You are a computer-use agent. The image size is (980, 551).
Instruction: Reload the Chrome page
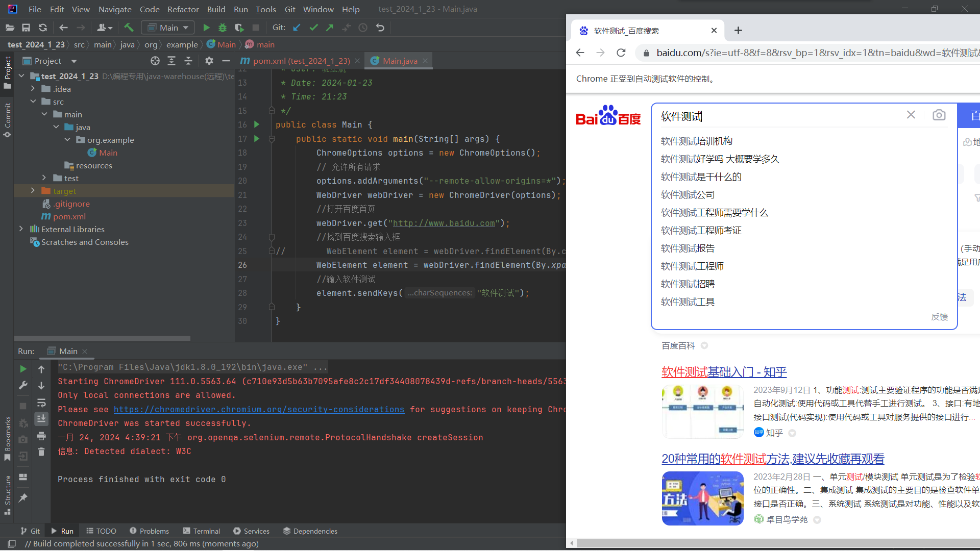(621, 53)
